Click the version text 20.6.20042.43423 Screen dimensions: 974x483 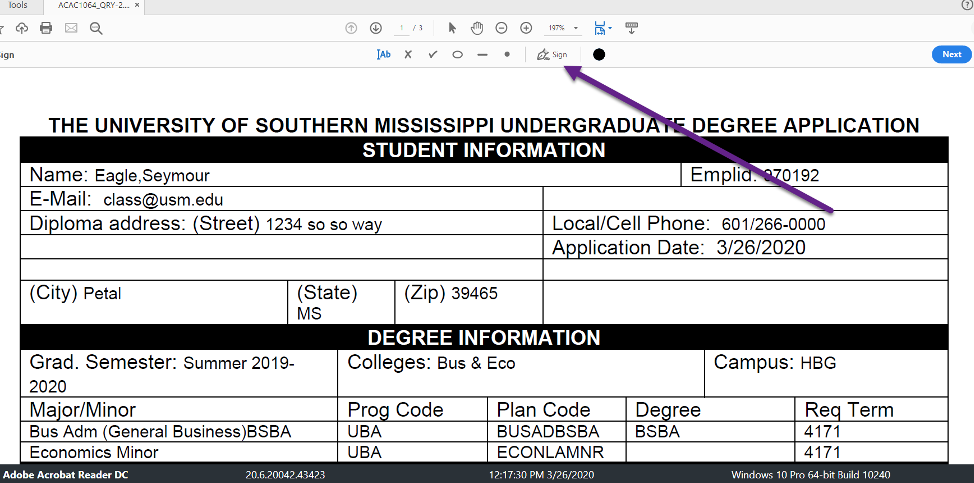(x=284, y=475)
